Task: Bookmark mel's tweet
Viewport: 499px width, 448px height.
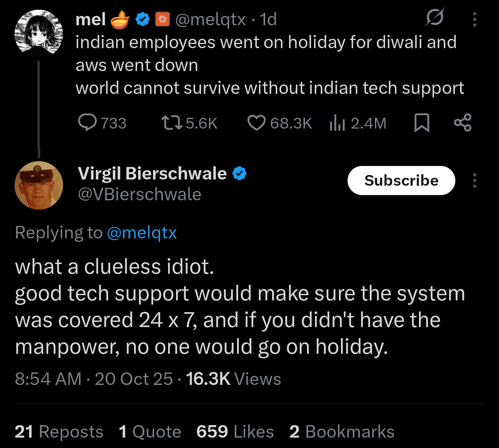Action: tap(422, 123)
